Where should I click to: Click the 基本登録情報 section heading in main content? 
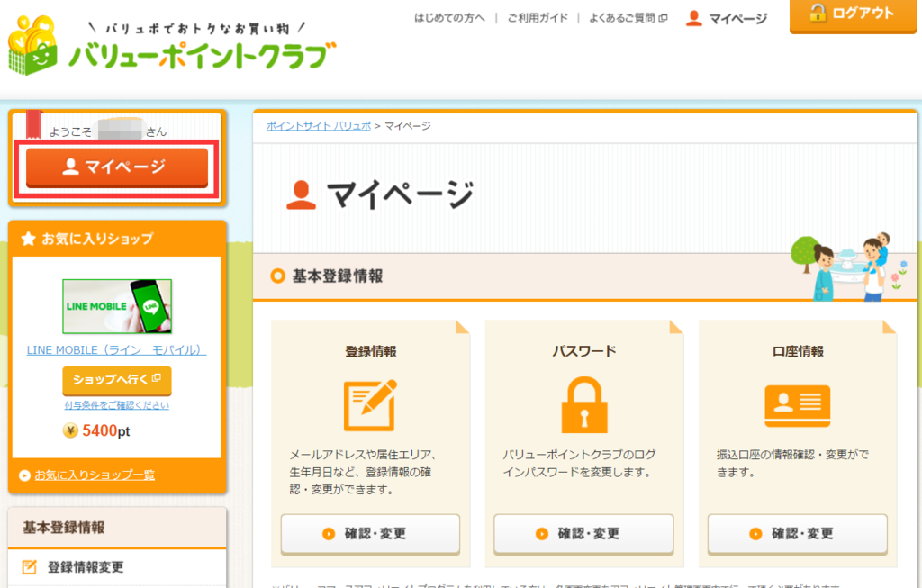tap(338, 276)
